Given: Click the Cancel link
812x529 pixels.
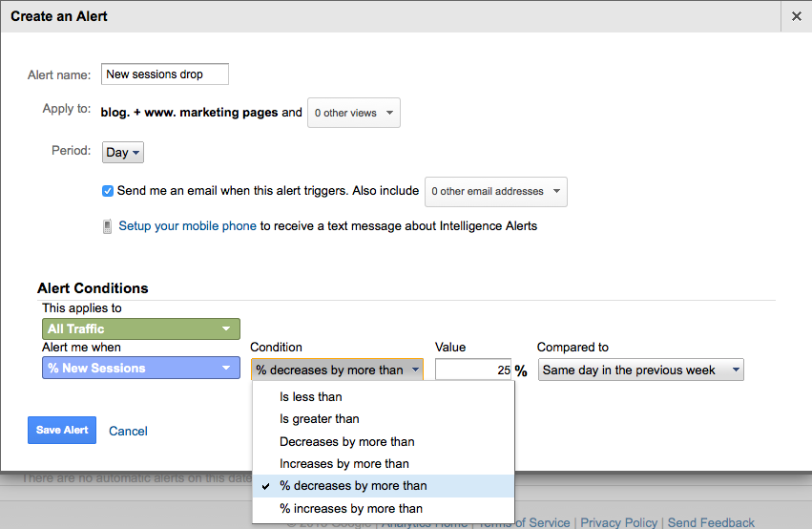Looking at the screenshot, I should 128,431.
